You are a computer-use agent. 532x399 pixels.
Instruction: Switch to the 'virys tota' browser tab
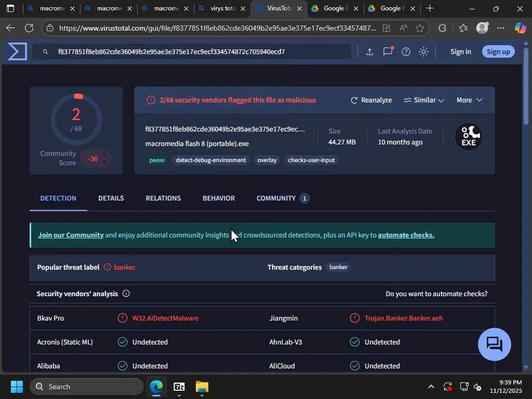pos(222,8)
